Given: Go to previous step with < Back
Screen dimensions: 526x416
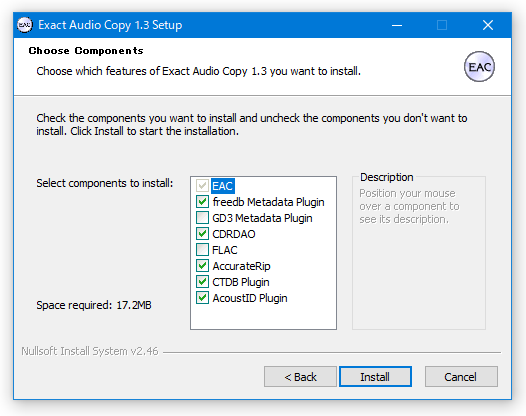Looking at the screenshot, I should tap(300, 377).
